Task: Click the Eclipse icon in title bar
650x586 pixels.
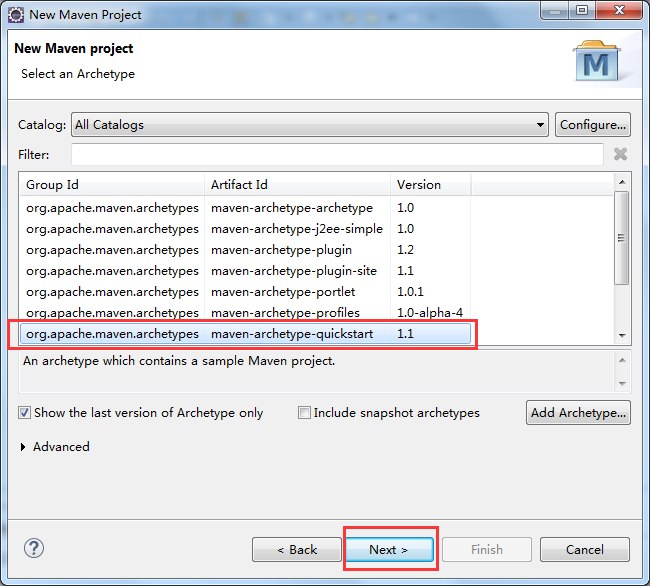Action: pyautogui.click(x=16, y=15)
